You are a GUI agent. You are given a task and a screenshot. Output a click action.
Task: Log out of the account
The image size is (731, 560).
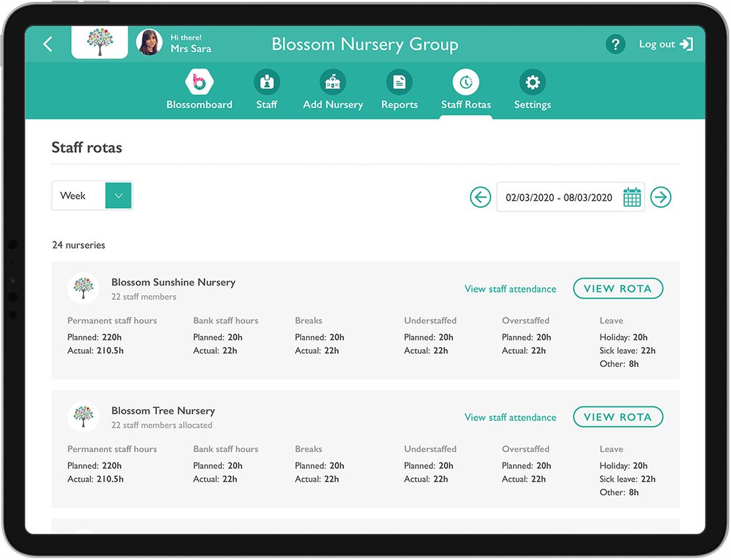coord(666,44)
